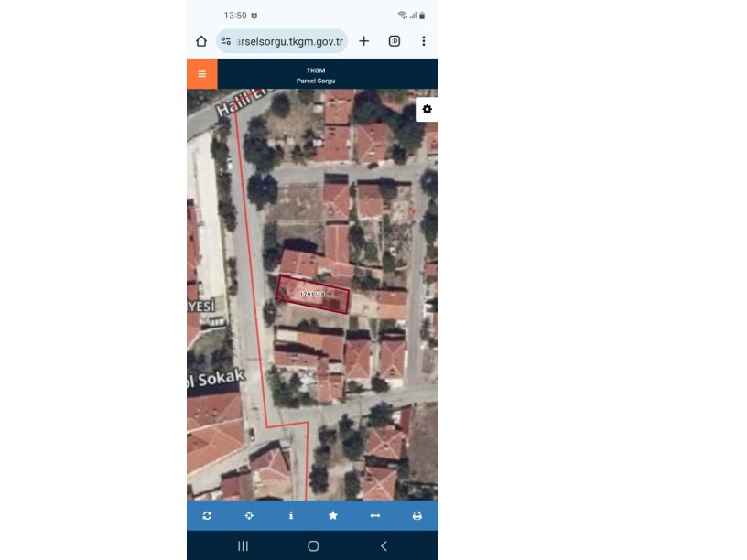The height and width of the screenshot is (560, 747).
Task: Click the refresh icon in bottom toolbar
Action: 207,516
